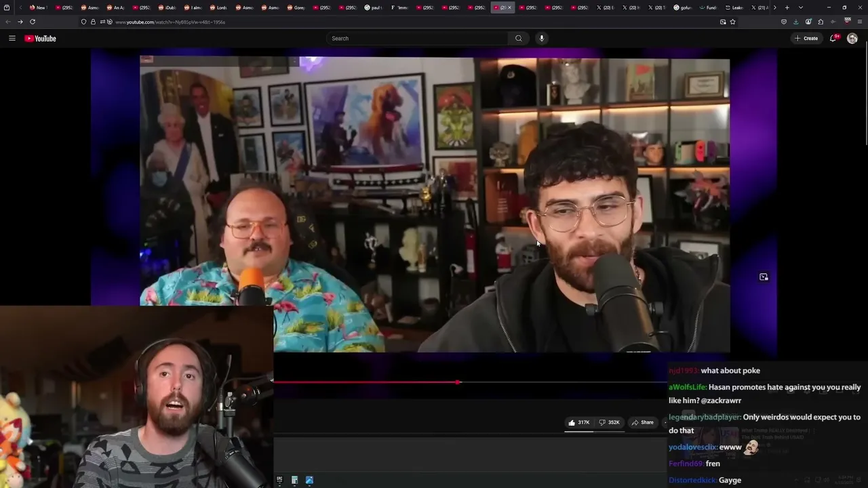Click chat user njd1993's name

[x=684, y=371]
